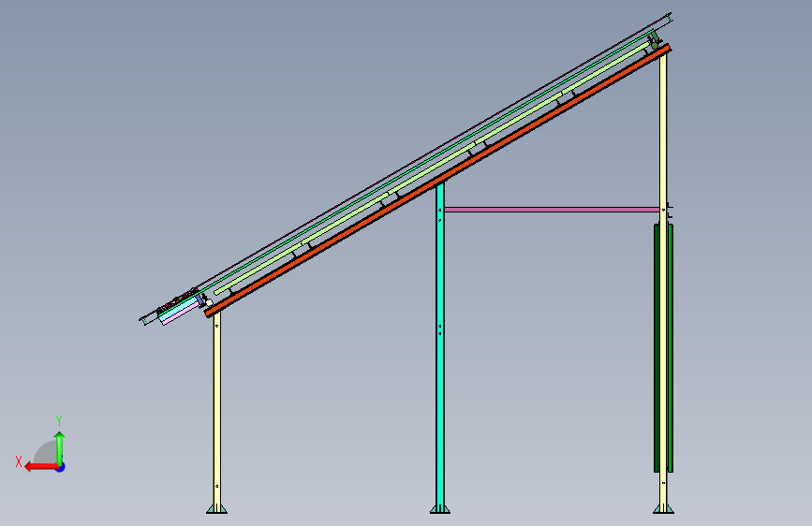The height and width of the screenshot is (526, 812).
Task: Select the pink and cyan box at panel's lower end
Action: 179,311
